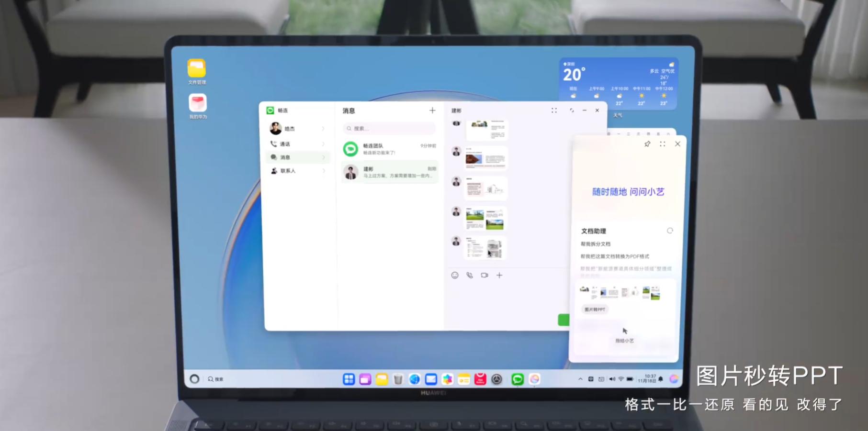Expand the system tray hidden icons arrow
The height and width of the screenshot is (431, 868).
[x=580, y=379]
